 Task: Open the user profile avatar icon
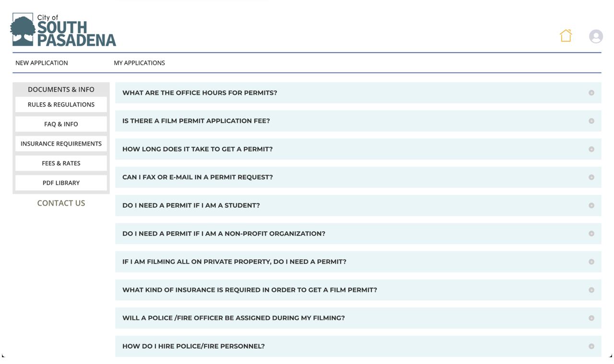596,36
